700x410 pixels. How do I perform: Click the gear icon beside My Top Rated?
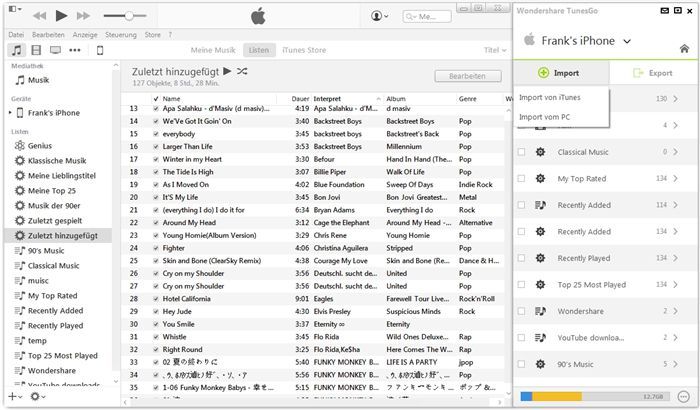pyautogui.click(x=540, y=178)
